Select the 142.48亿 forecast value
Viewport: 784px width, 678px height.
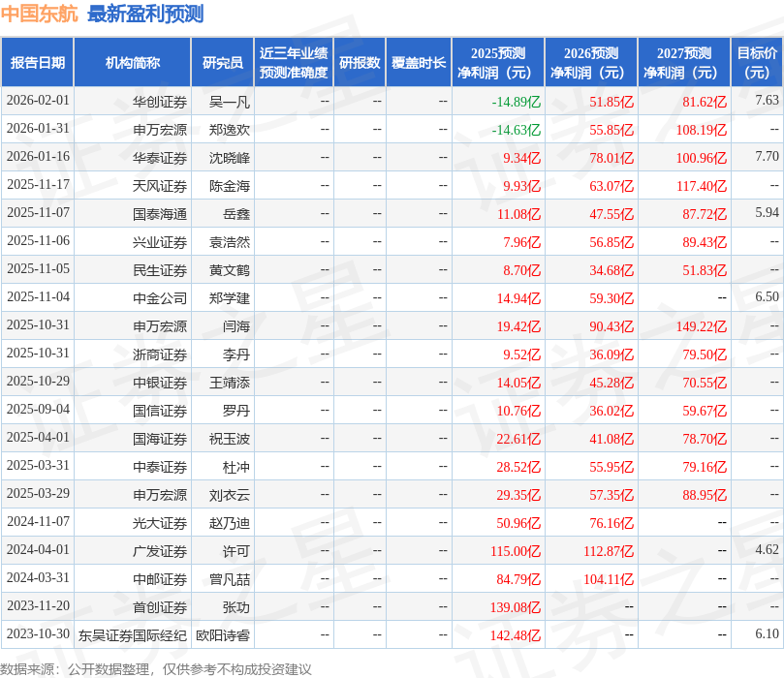[516, 635]
